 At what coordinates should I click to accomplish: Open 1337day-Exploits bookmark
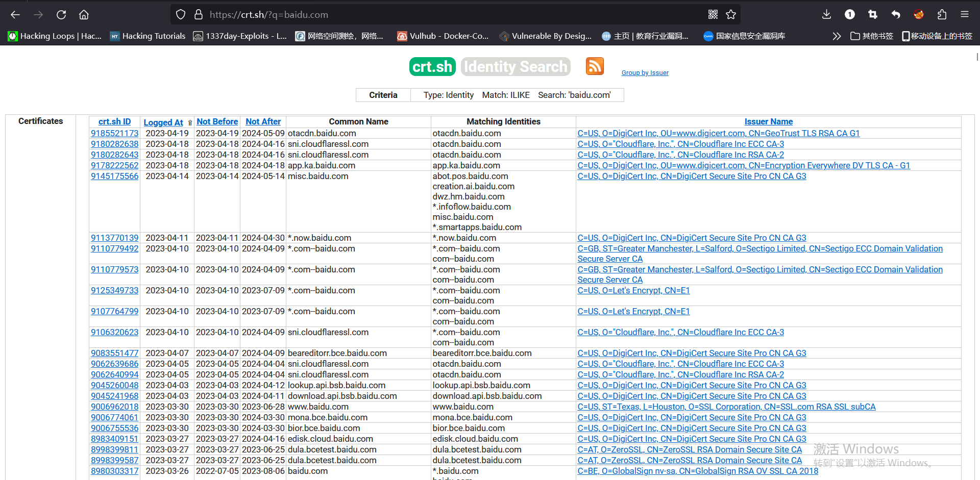[x=240, y=36]
